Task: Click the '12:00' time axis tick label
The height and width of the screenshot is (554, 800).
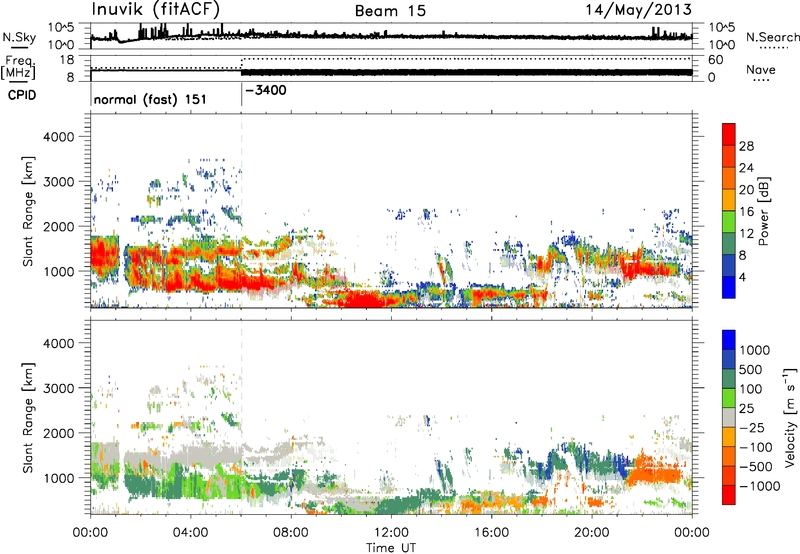Action: click(391, 533)
